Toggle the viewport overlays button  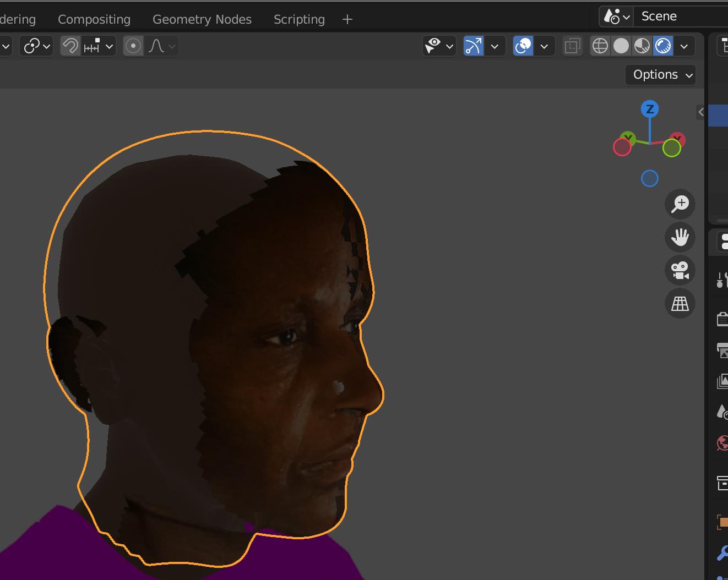(523, 46)
